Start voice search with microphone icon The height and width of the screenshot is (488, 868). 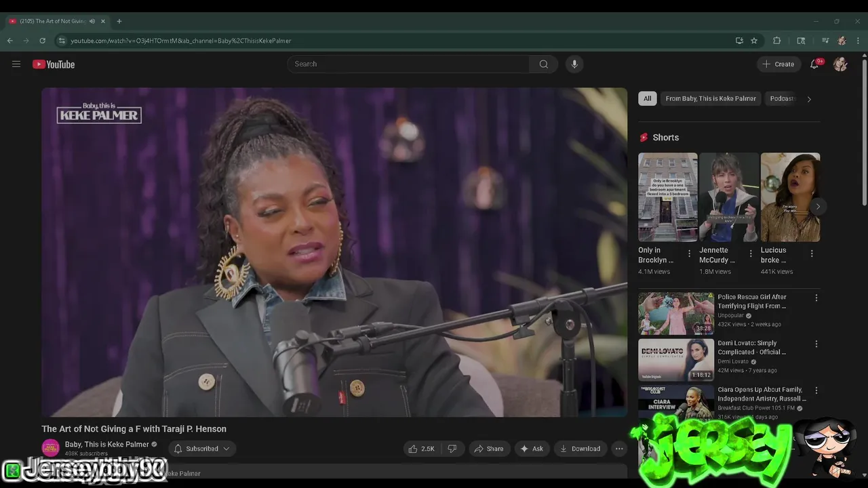tap(574, 64)
